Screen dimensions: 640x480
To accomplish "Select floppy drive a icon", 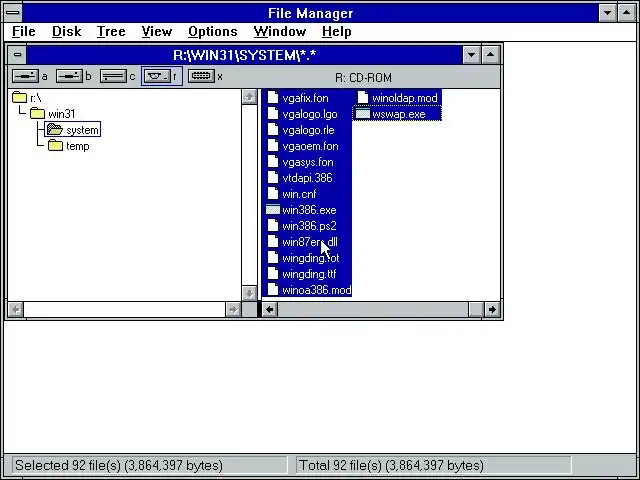I will (25, 76).
